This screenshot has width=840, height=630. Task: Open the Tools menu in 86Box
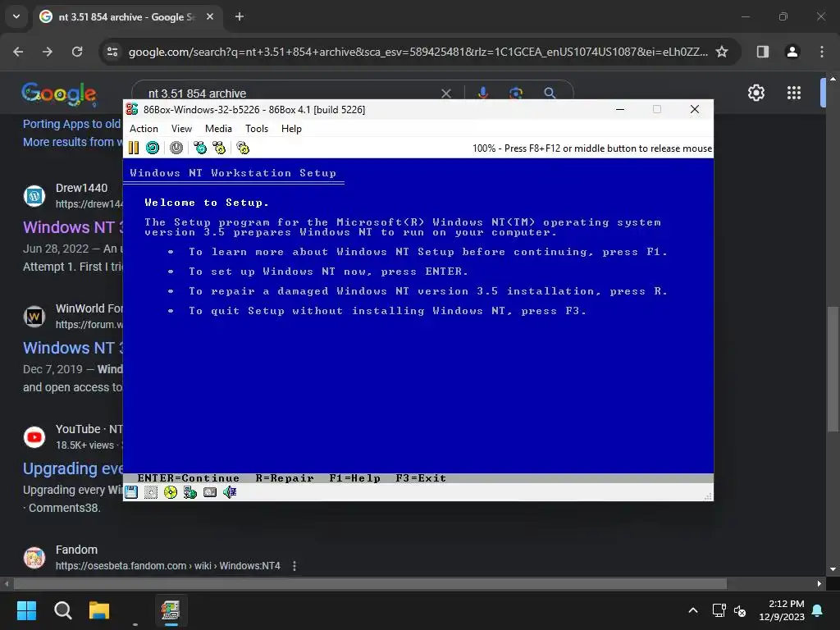[x=257, y=129]
